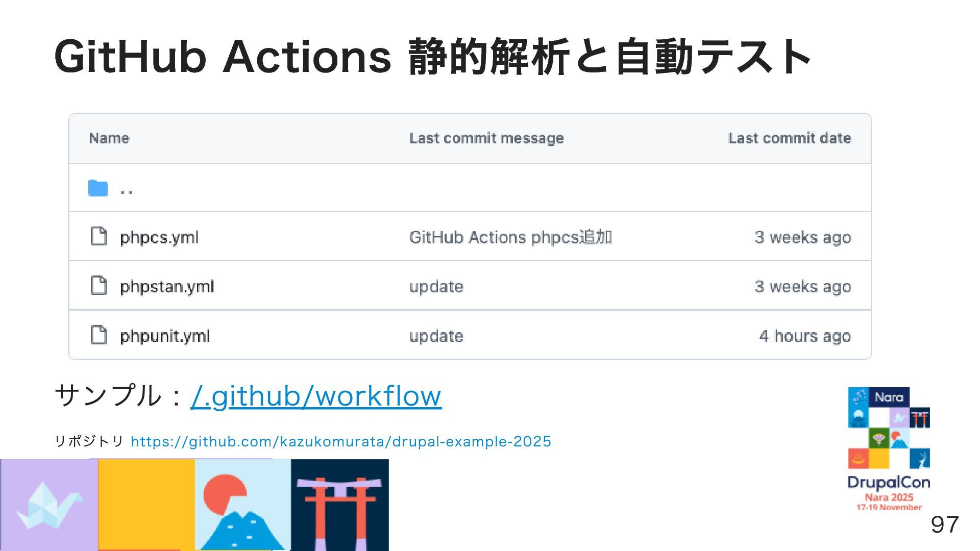The image size is (980, 551).
Task: Click the DrupalCon Nara 2025 logo
Action: [889, 449]
